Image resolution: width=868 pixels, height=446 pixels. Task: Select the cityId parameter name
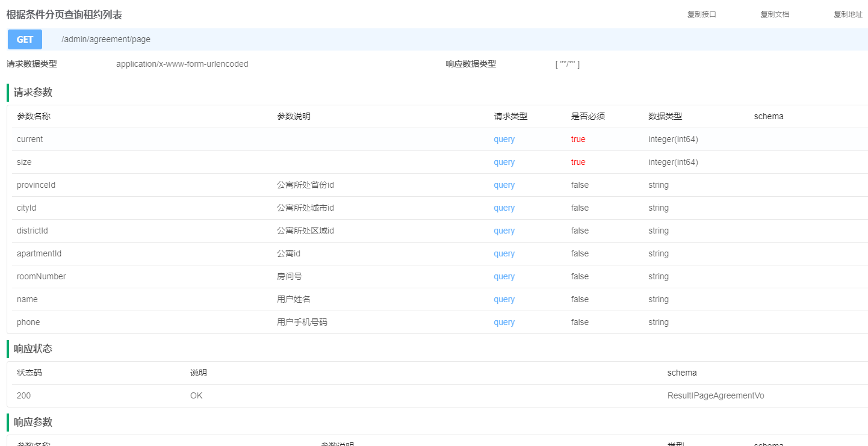pyautogui.click(x=26, y=208)
